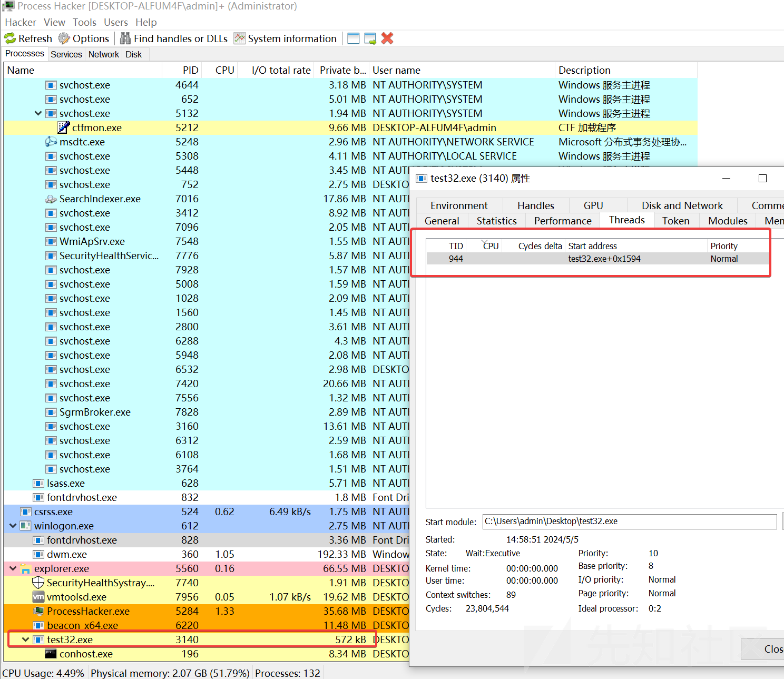
Task: Open the Tools menu
Action: coord(85,22)
